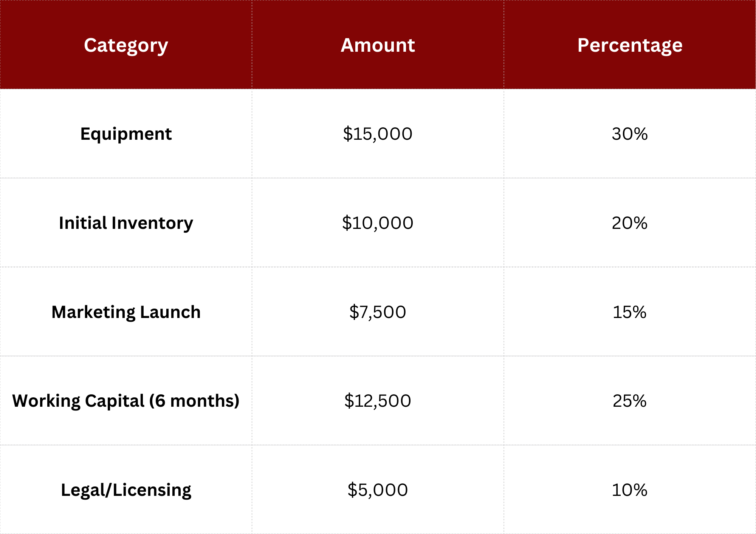Click the $15,000 amount cell
The width and height of the screenshot is (756, 534).
tap(378, 134)
